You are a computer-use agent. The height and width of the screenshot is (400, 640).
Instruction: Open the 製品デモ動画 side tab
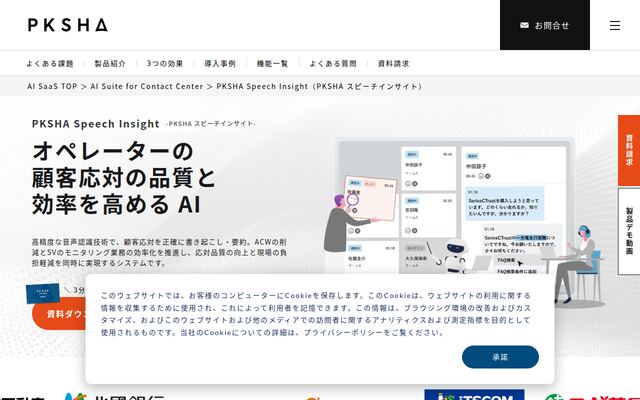pyautogui.click(x=629, y=231)
